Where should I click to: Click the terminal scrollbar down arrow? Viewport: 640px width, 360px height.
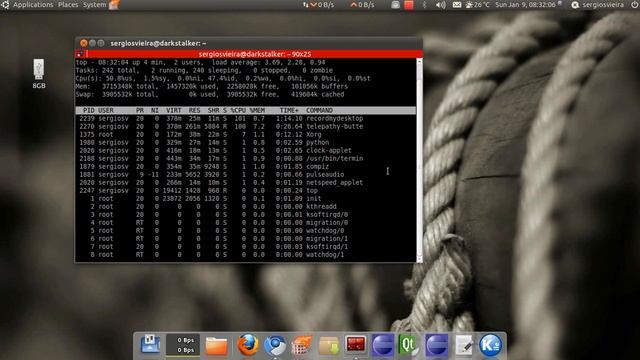[419, 259]
